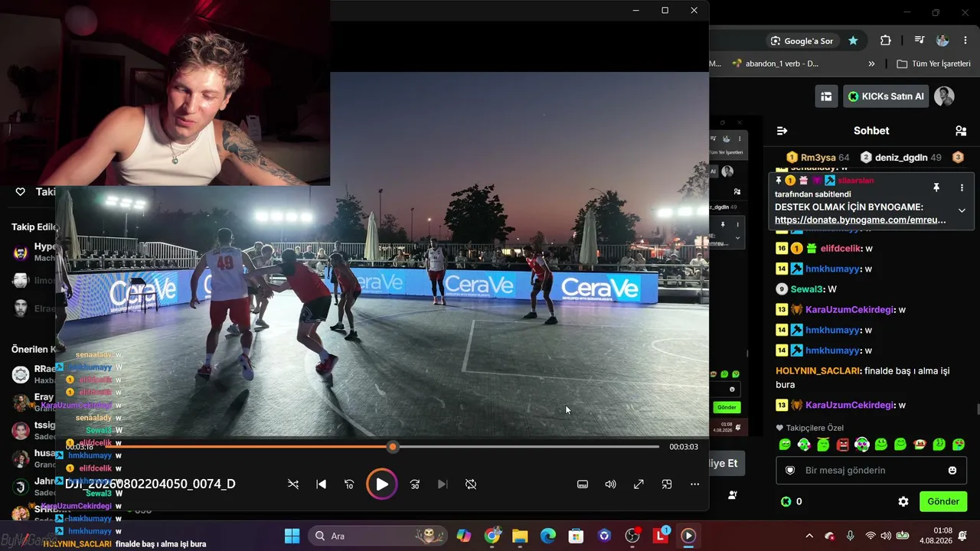The height and width of the screenshot is (551, 980).
Task: Open the media player more options menu
Action: coord(694,484)
